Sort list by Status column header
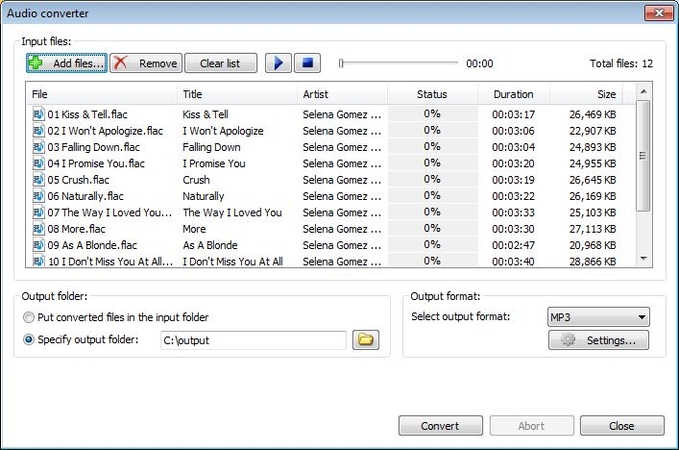Viewport: 679px width, 450px height. [x=432, y=94]
